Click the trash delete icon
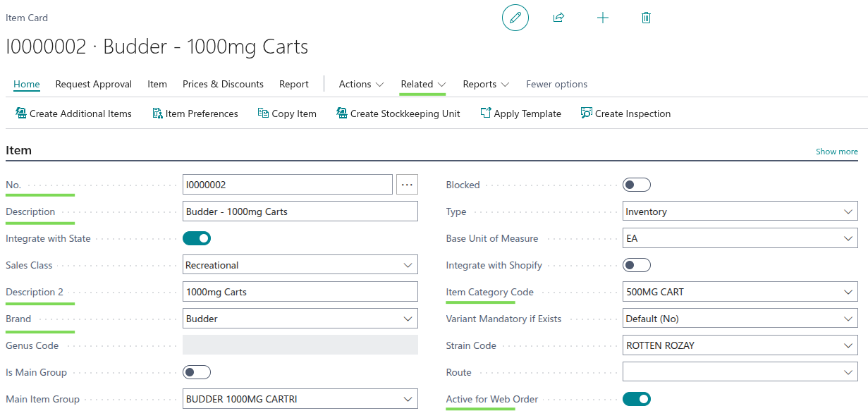Screen dimensions: 868x418 [x=646, y=18]
